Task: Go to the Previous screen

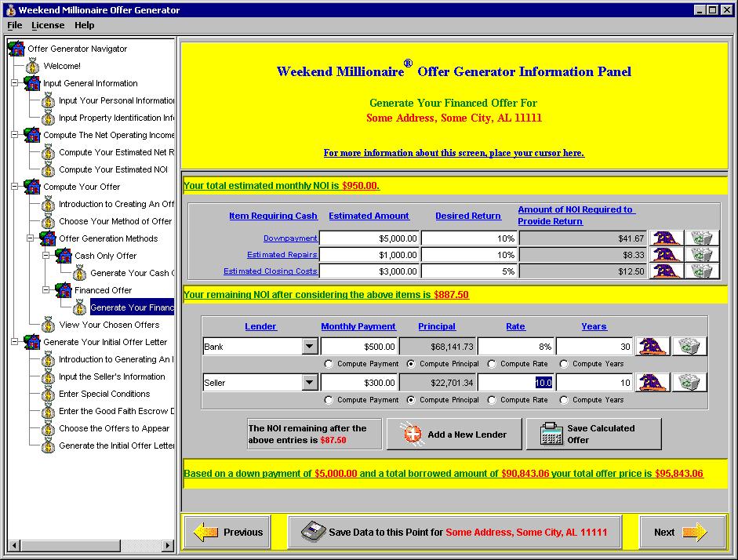Action: (x=227, y=533)
